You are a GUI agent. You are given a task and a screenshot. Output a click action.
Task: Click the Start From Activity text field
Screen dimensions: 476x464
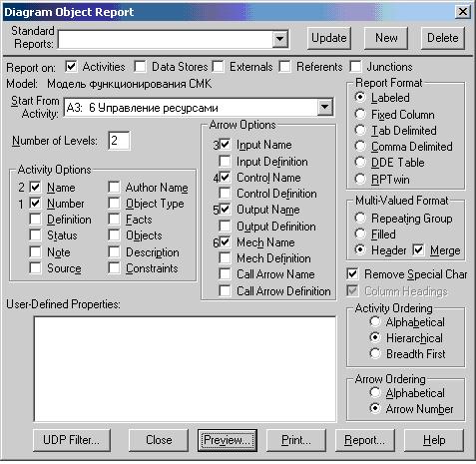pos(191,107)
